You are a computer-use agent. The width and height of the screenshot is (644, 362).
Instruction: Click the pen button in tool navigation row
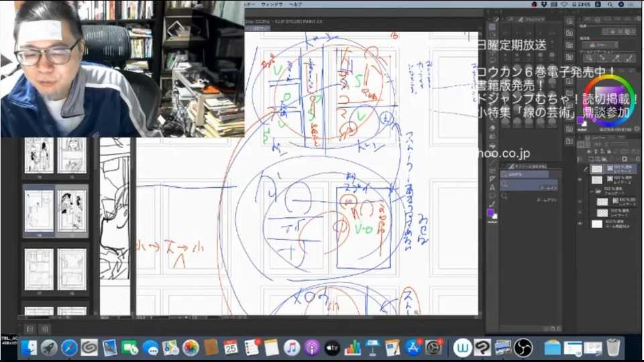tap(629, 58)
